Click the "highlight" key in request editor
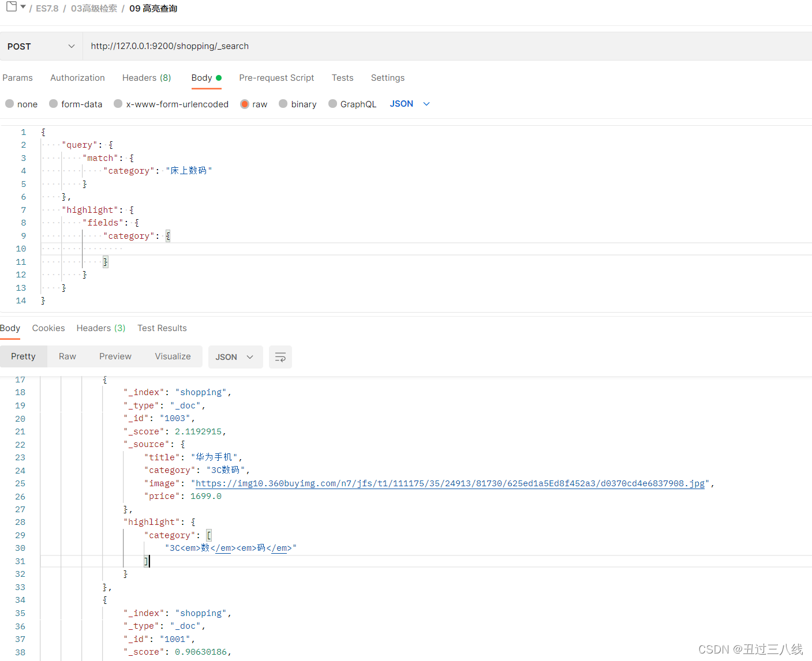The height and width of the screenshot is (661, 812). click(x=89, y=210)
